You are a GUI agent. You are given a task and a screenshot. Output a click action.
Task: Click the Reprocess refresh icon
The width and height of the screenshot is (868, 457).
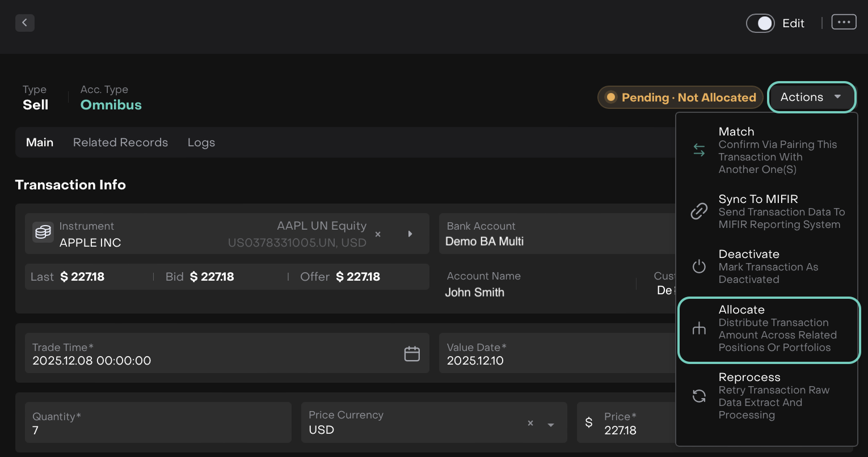[699, 396]
